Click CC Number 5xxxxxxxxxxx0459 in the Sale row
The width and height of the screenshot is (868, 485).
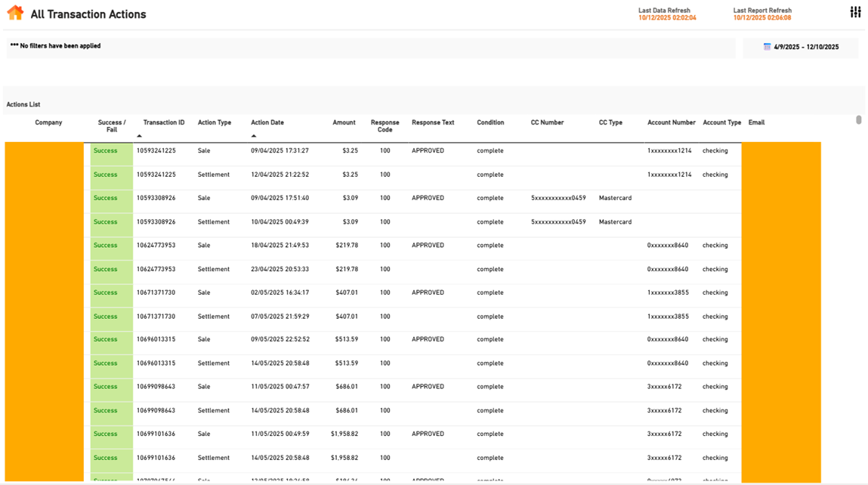tap(558, 198)
